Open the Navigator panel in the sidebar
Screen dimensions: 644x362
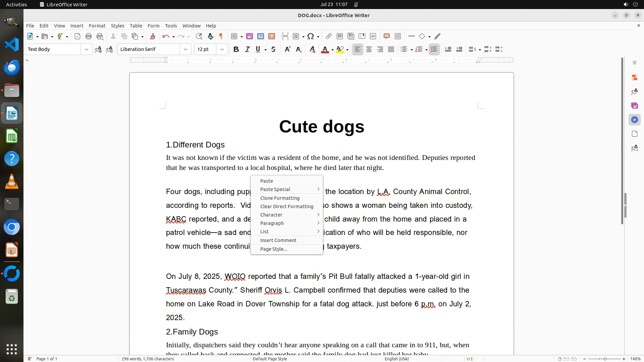634,120
